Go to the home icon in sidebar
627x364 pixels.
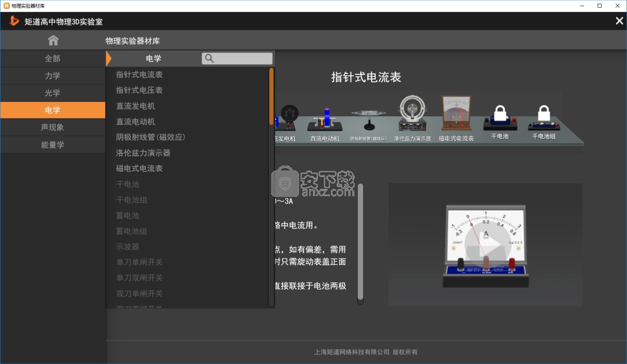click(x=53, y=40)
